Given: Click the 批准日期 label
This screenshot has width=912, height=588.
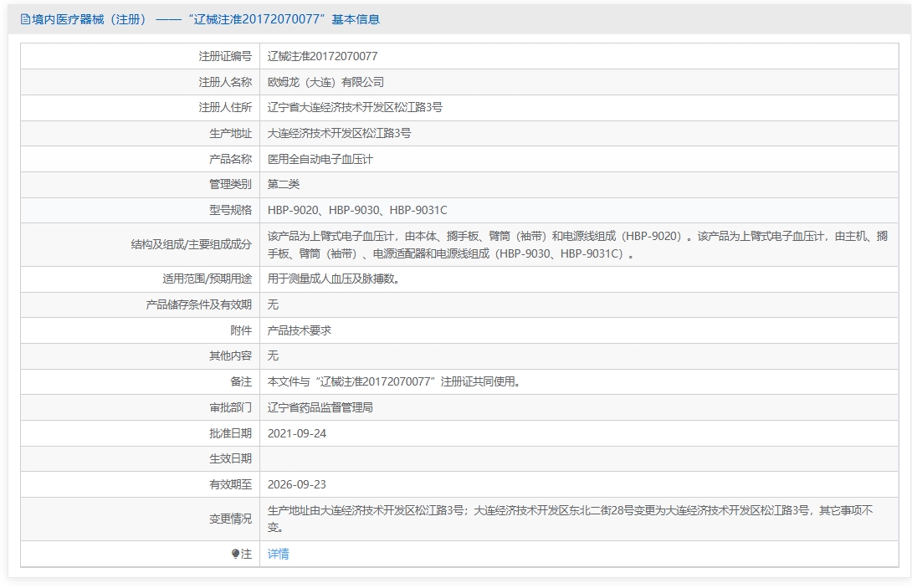Looking at the screenshot, I should point(230,433).
